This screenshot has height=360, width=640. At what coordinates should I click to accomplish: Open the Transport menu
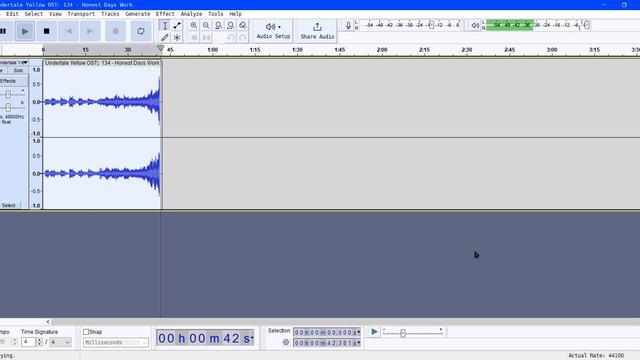coord(81,14)
